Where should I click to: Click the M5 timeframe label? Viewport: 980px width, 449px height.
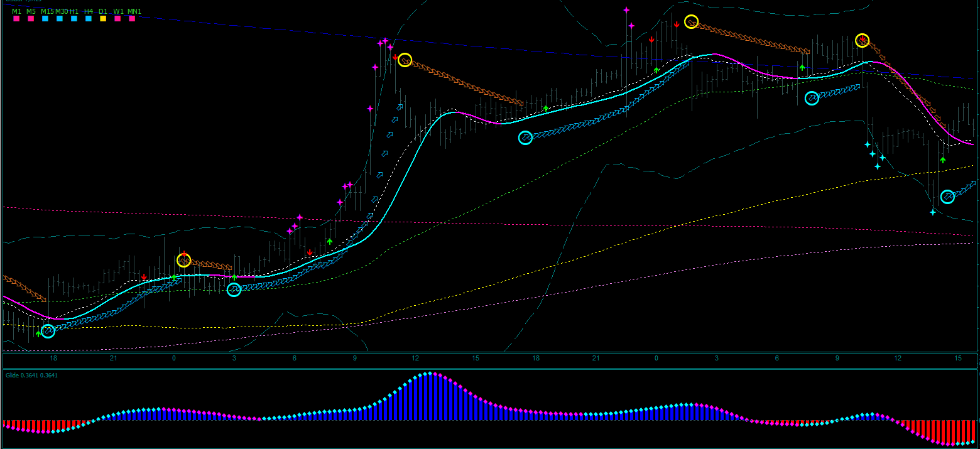coord(31,11)
